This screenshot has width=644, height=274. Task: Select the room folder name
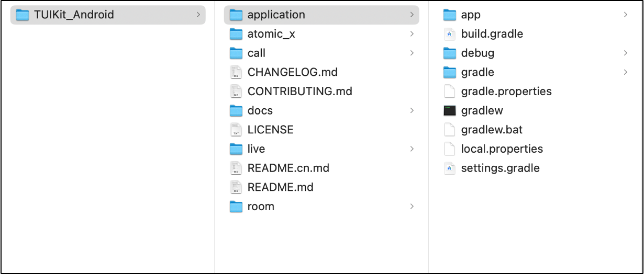(x=261, y=207)
